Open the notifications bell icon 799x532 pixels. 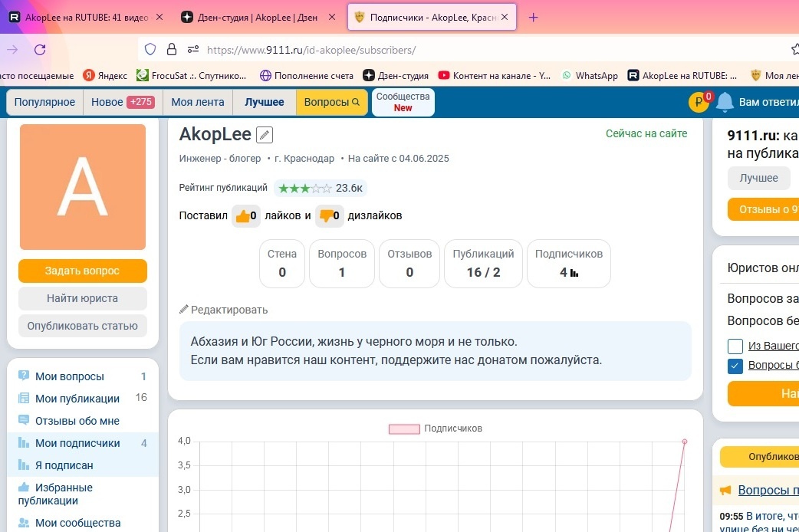pos(725,103)
